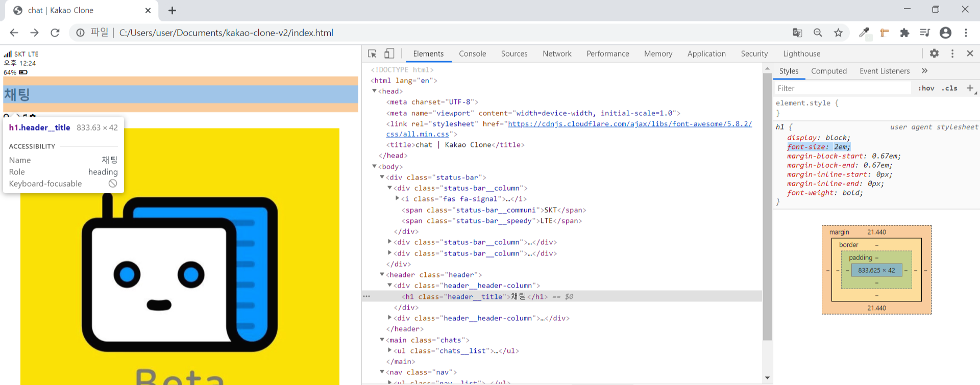Collapse the head element node
The height and width of the screenshot is (385, 980).
coord(374,91)
